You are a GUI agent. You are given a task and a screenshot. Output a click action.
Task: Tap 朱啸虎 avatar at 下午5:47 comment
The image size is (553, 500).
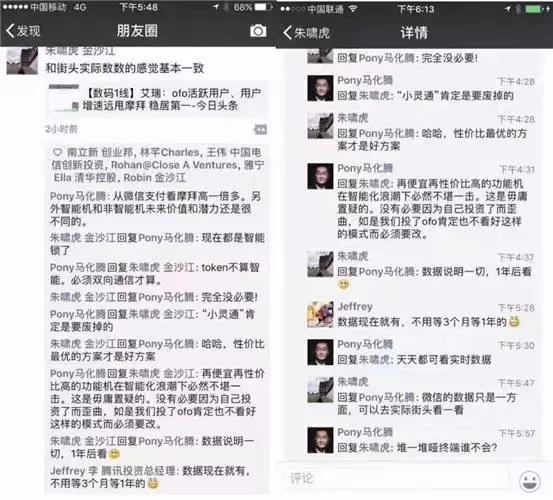320,390
